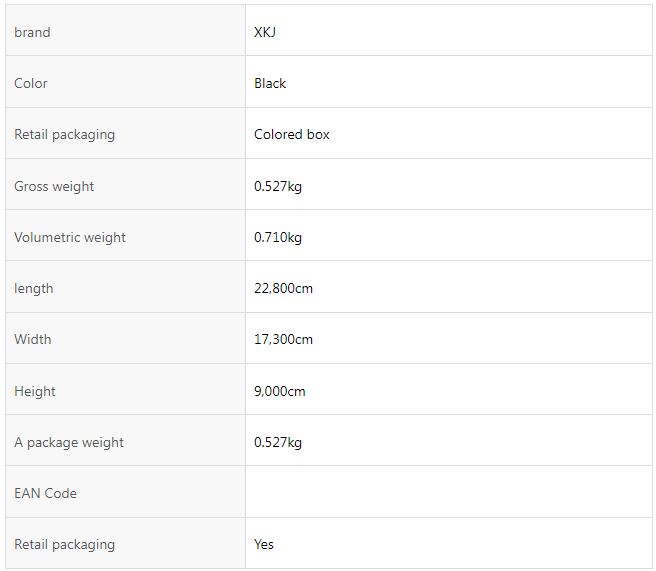Select the Black color value
The image size is (656, 571).
(270, 83)
